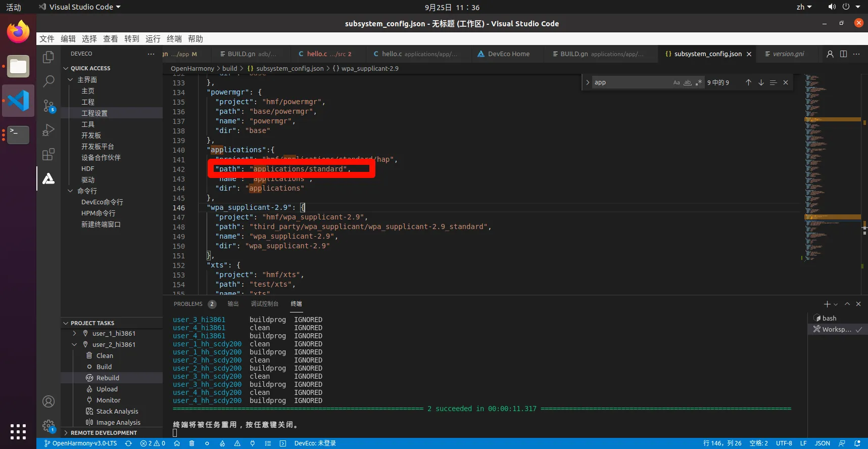Expand replace field in find widget
The image size is (868, 449).
click(x=588, y=82)
